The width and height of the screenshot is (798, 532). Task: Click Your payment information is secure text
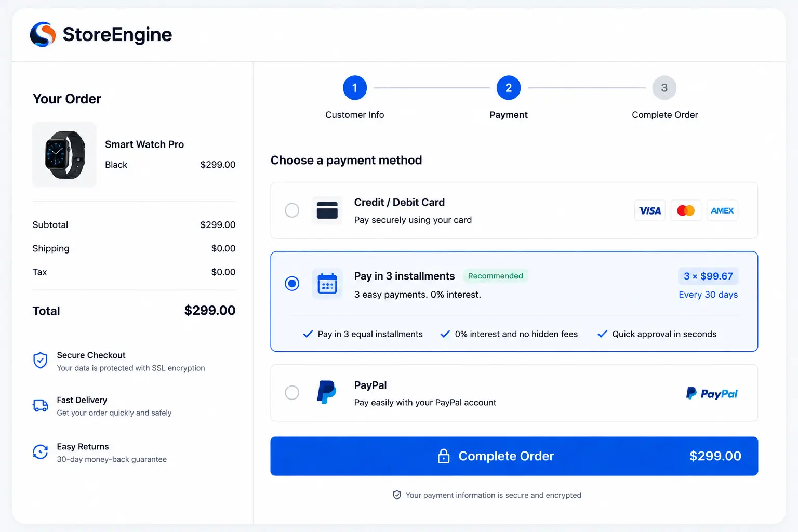pos(494,495)
